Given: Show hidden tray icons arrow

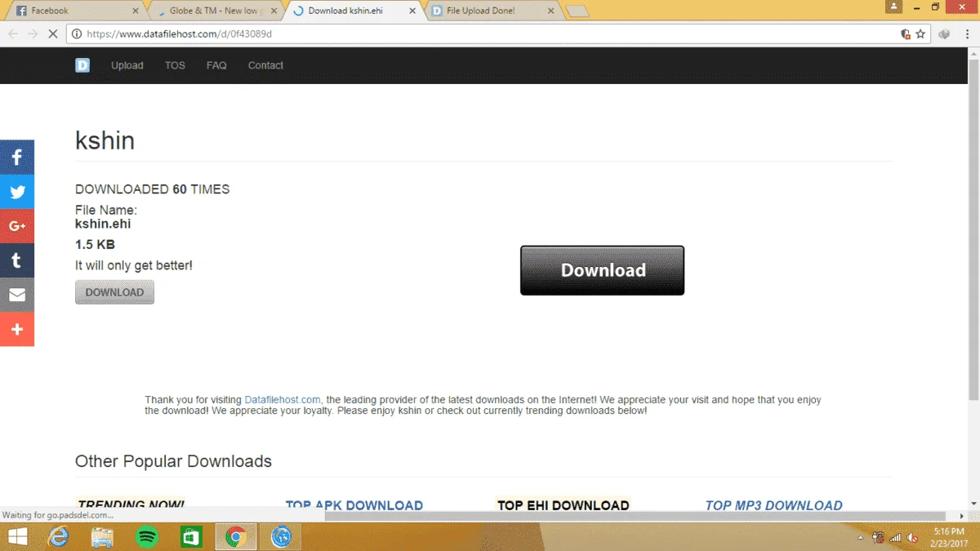Looking at the screenshot, I should click(x=860, y=538).
